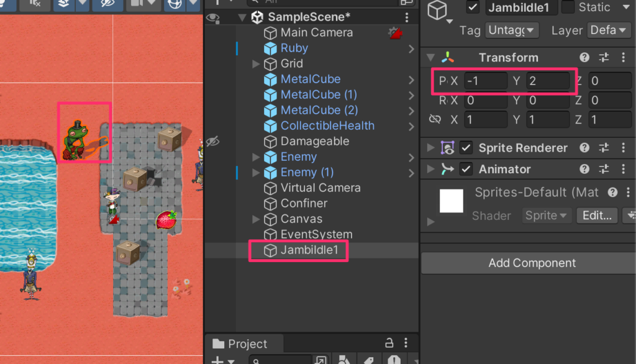
Task: Click the Scale Z field
Action: click(610, 119)
